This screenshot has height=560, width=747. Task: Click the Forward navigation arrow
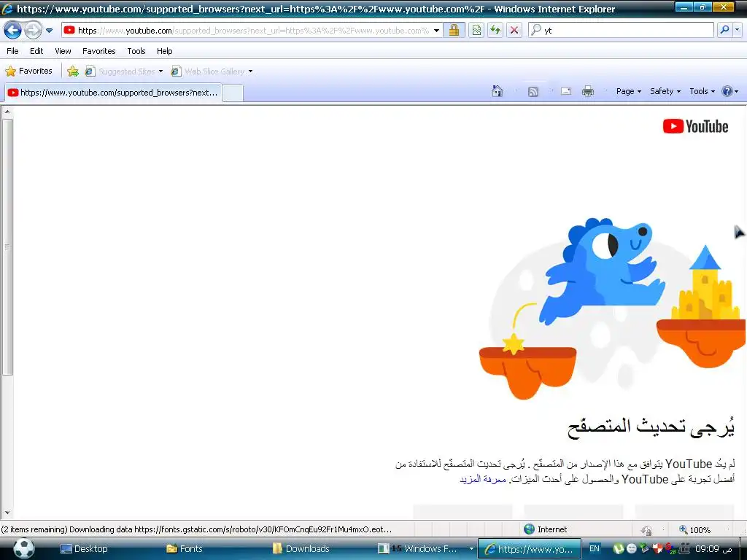pyautogui.click(x=33, y=31)
